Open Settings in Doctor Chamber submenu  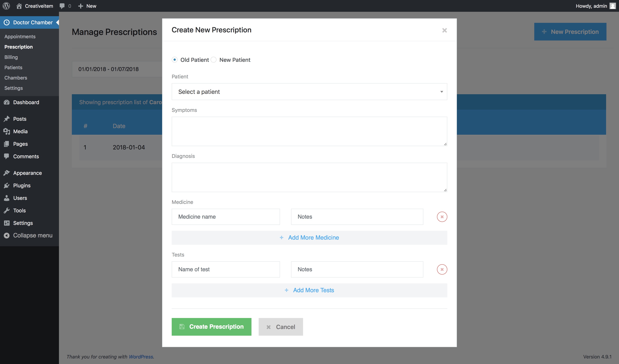(13, 88)
